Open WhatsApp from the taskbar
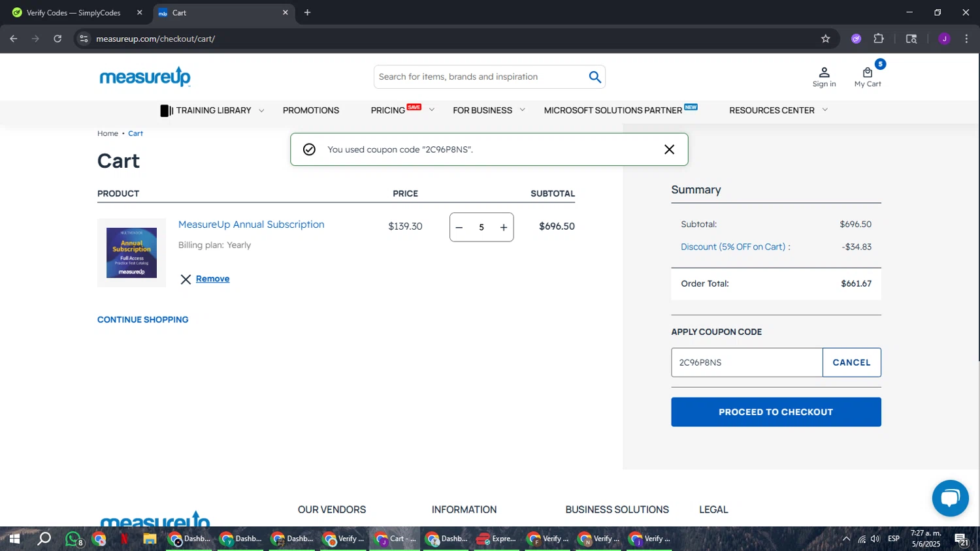 [74, 539]
